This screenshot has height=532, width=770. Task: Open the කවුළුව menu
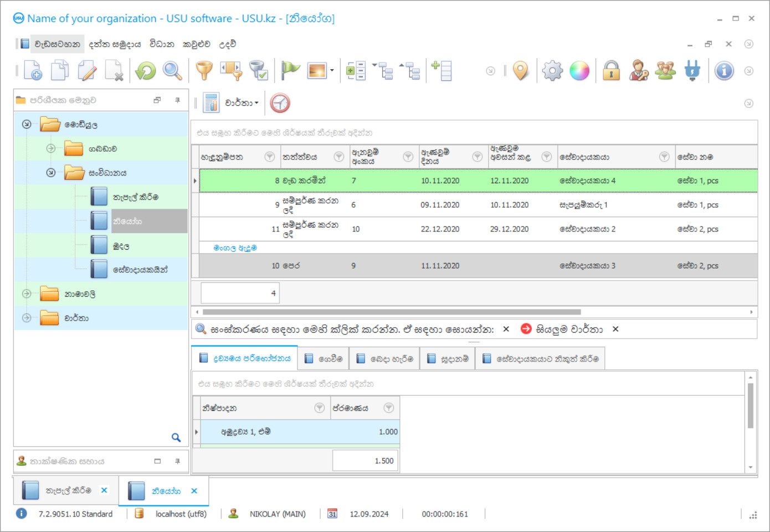(196, 44)
